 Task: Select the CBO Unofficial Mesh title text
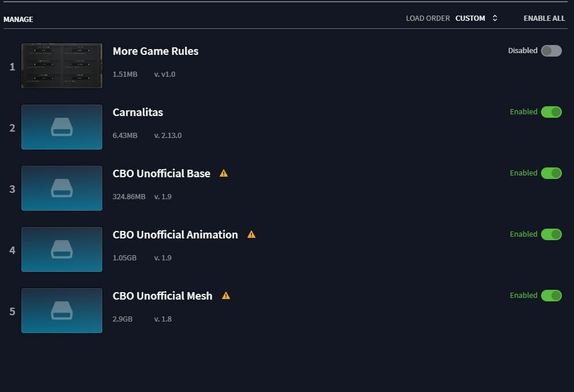click(x=162, y=296)
